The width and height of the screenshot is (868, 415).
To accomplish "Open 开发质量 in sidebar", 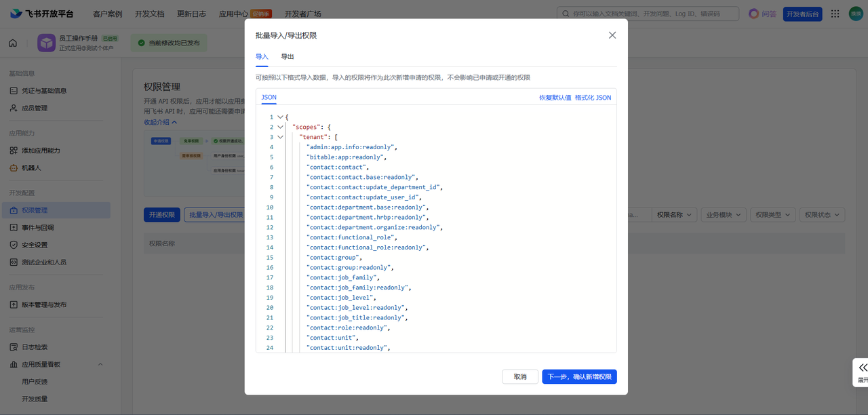I will click(35, 399).
